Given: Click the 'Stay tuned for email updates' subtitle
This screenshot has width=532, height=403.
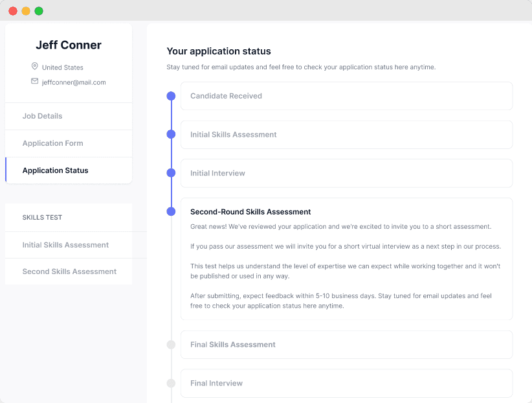Looking at the screenshot, I should [x=301, y=67].
